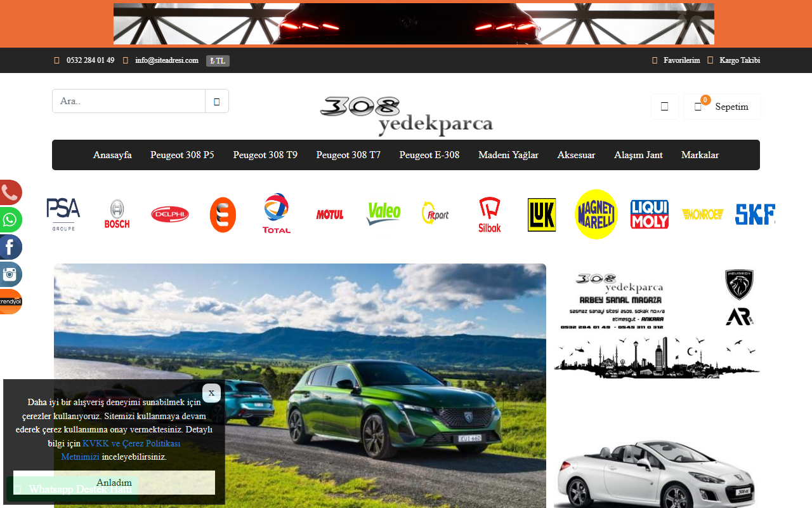Click the search magnifier button
Viewport: 812px width, 508px height.
pos(217,101)
